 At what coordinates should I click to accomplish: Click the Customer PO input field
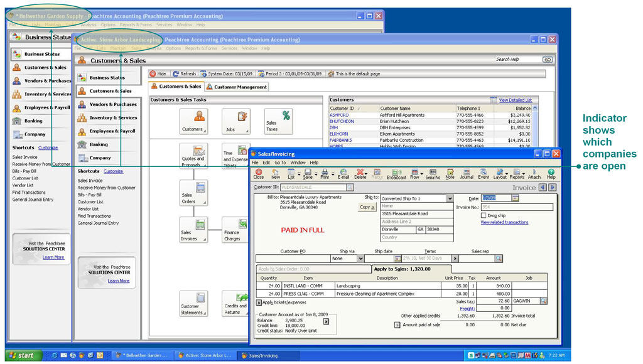pos(292,259)
